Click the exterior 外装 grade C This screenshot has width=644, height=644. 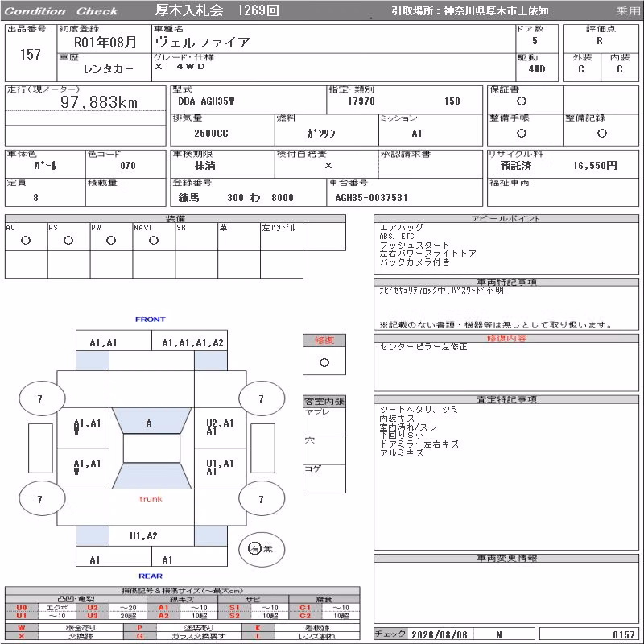click(x=580, y=69)
